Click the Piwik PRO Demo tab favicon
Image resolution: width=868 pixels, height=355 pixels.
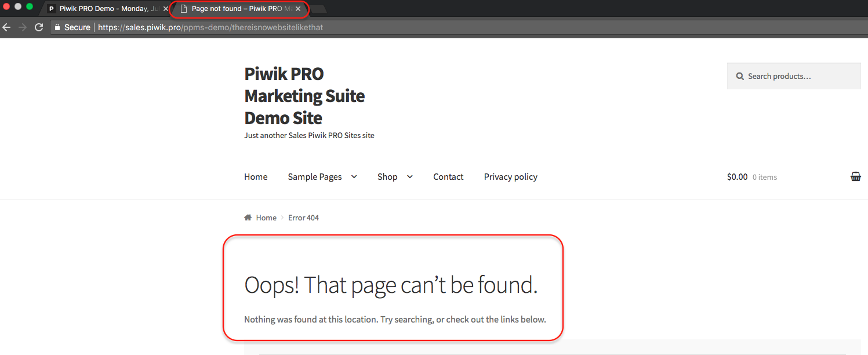click(x=52, y=9)
